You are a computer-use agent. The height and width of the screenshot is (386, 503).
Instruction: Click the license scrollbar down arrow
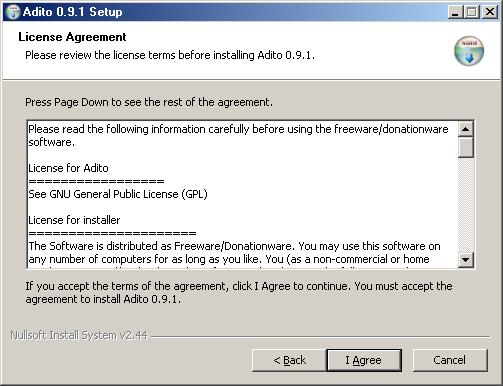pos(466,259)
